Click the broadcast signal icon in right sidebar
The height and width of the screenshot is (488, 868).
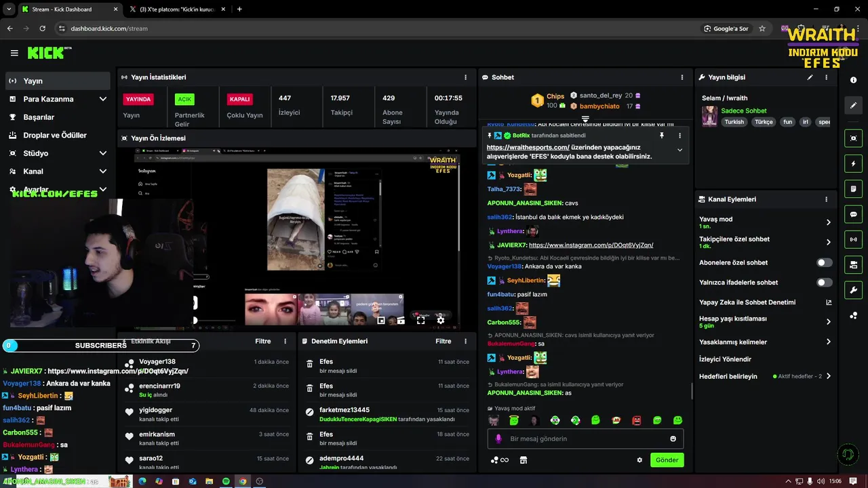853,239
